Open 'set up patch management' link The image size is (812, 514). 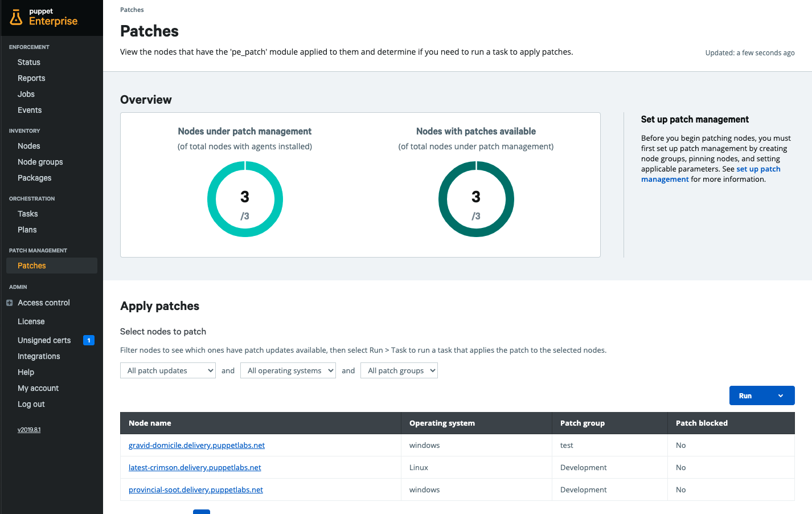[711, 174]
